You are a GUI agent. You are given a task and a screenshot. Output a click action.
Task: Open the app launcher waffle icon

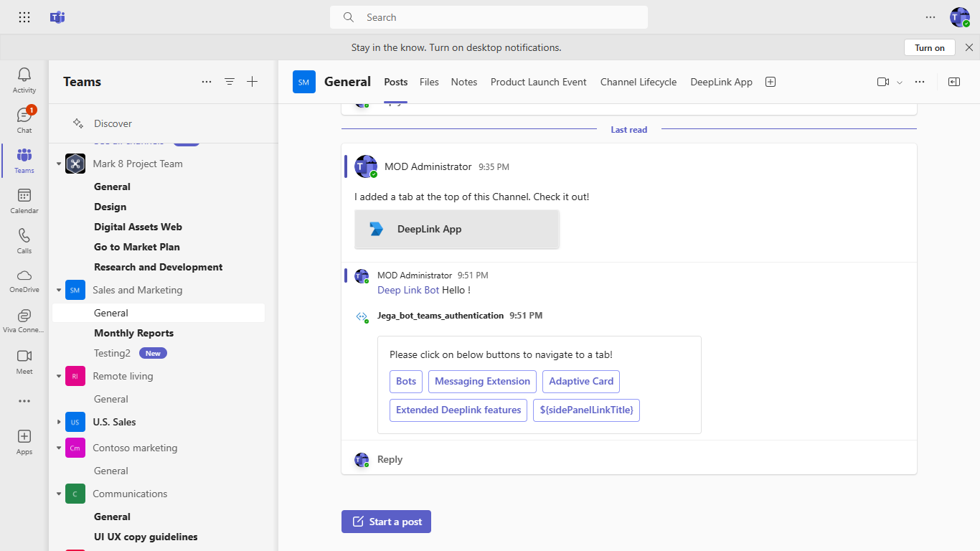click(24, 17)
